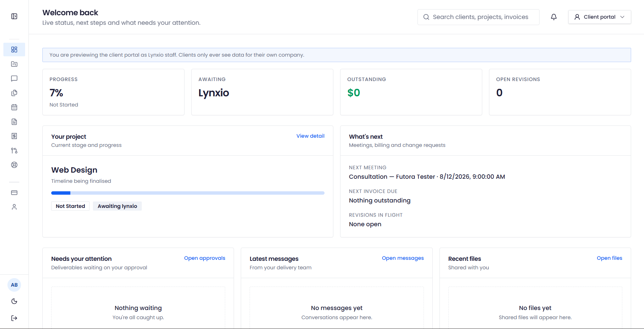Click the Client portal chevron arrow

click(622, 17)
